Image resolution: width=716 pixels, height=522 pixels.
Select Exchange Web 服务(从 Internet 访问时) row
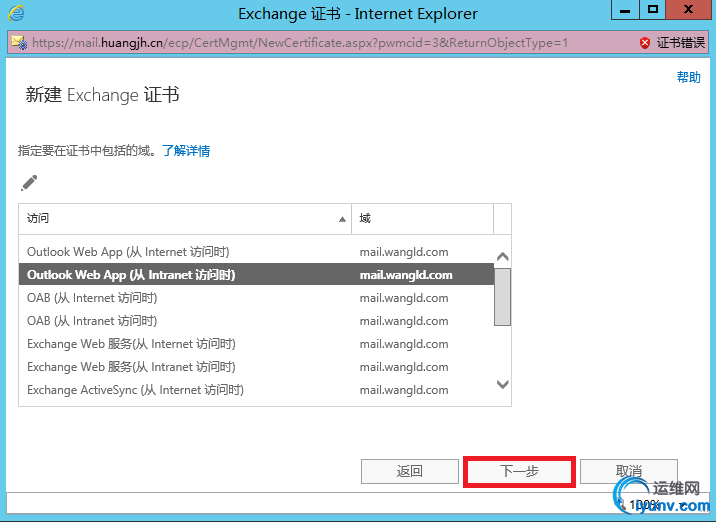tap(256, 343)
